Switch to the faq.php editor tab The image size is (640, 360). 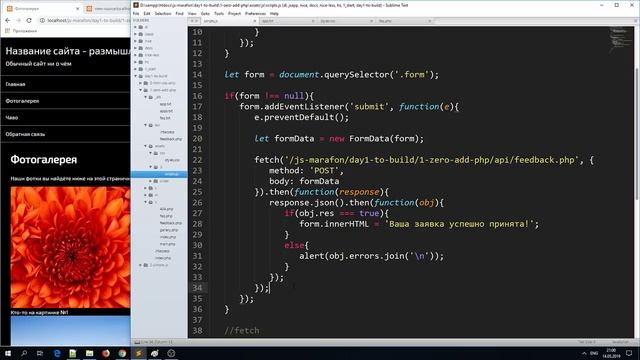click(x=404, y=21)
